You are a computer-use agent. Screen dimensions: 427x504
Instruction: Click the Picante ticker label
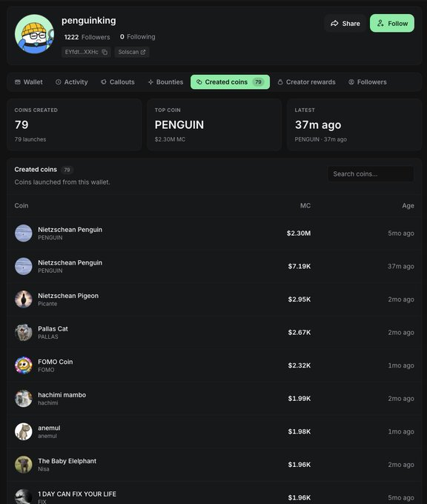point(47,304)
